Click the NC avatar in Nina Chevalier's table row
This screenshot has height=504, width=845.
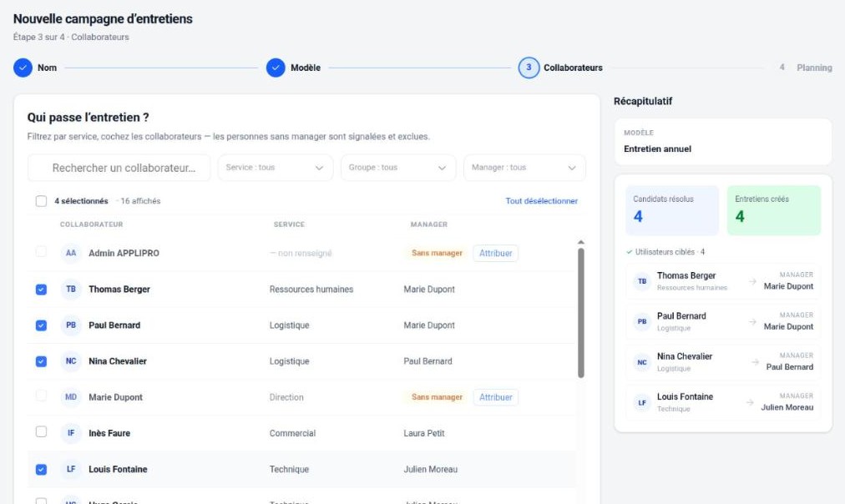coord(71,361)
